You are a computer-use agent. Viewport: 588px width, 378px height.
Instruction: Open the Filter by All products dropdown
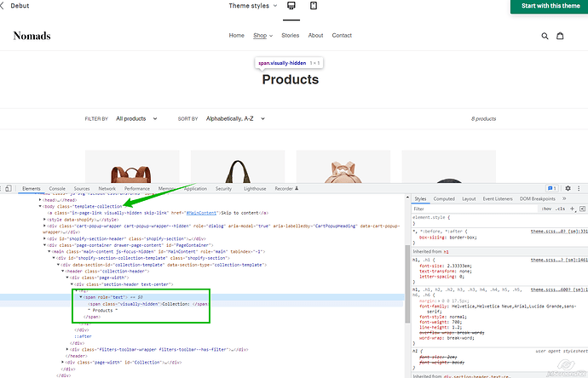click(x=135, y=118)
